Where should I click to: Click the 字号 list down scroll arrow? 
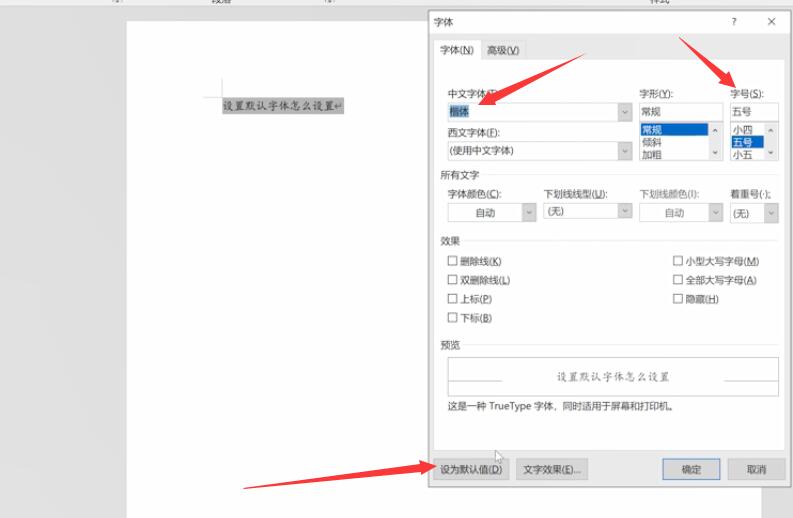pos(771,153)
